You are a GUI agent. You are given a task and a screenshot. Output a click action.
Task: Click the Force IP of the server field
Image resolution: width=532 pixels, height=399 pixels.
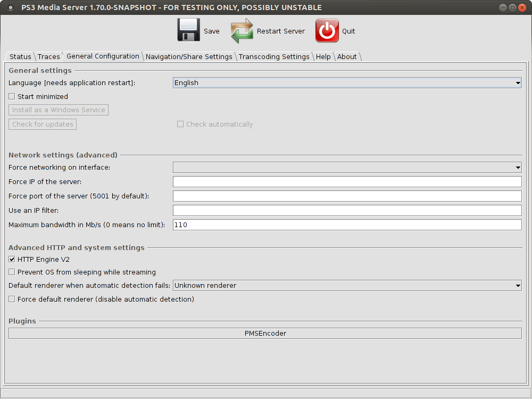(346, 181)
